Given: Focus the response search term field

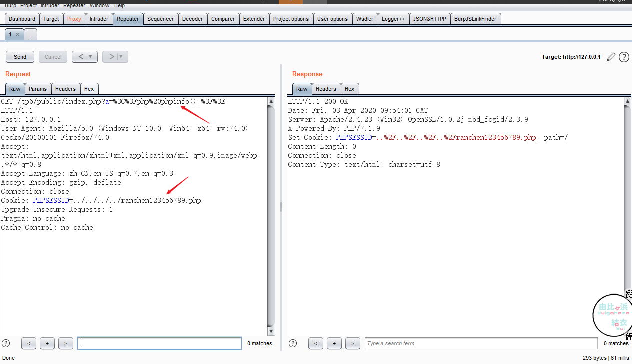Looking at the screenshot, I should click(481, 343).
